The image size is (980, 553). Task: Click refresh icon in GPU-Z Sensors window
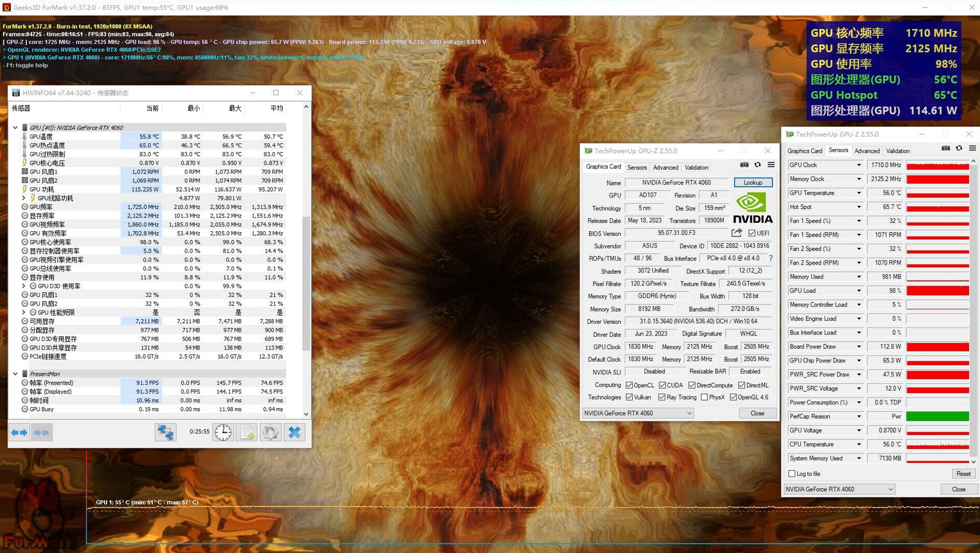959,148
